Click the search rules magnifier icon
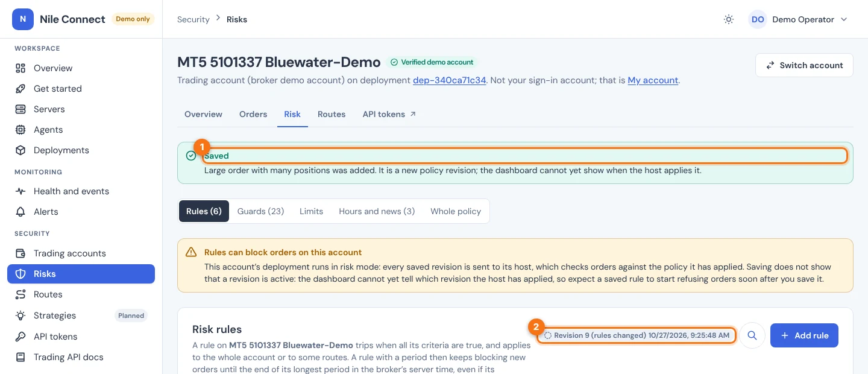The height and width of the screenshot is (374, 868). click(x=752, y=335)
